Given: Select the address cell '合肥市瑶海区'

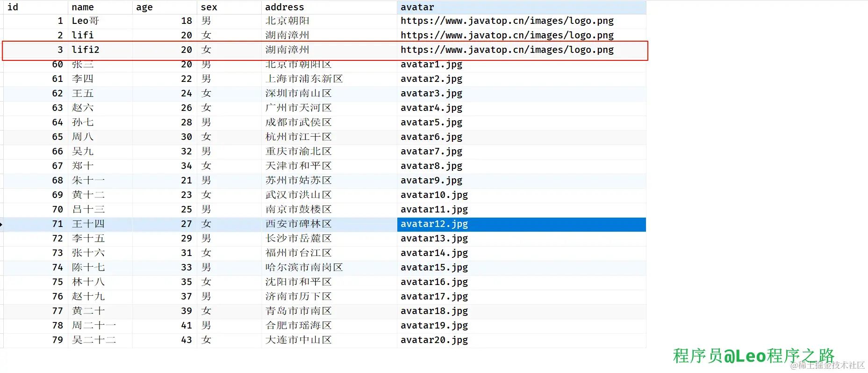Looking at the screenshot, I should point(329,326).
